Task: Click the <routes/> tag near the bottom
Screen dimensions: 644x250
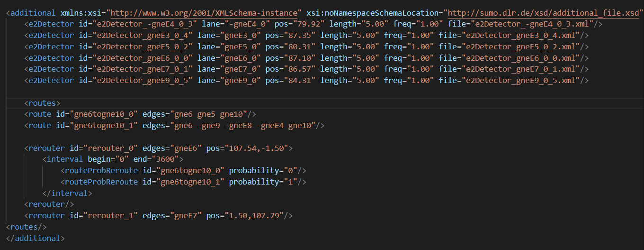Action: click(27, 227)
